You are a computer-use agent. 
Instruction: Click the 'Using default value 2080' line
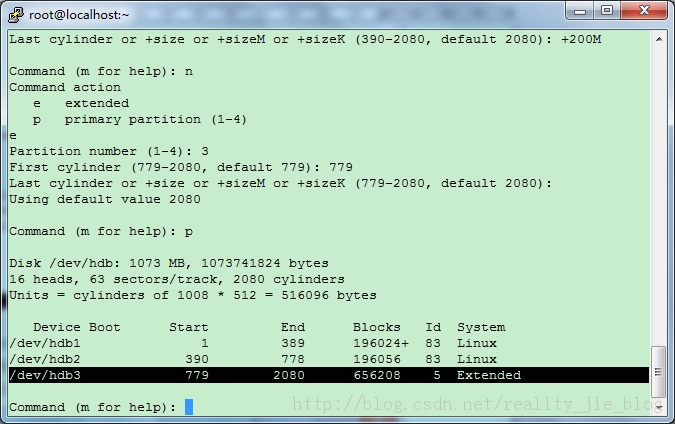click(105, 199)
